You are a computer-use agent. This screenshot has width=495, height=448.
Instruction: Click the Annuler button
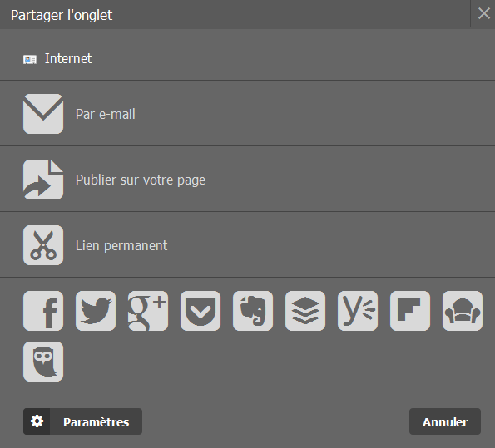click(445, 421)
